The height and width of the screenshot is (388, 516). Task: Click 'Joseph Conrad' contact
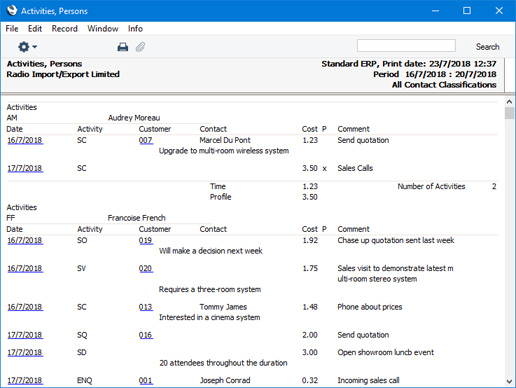(x=225, y=380)
